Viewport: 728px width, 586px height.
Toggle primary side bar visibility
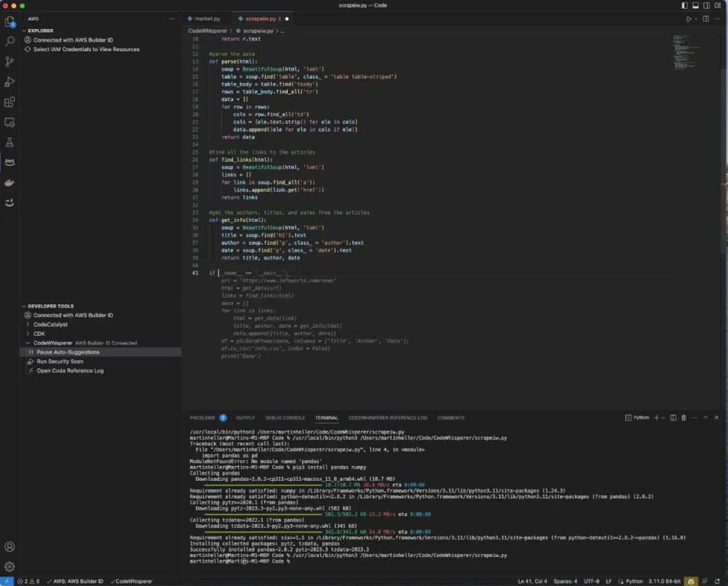686,5
